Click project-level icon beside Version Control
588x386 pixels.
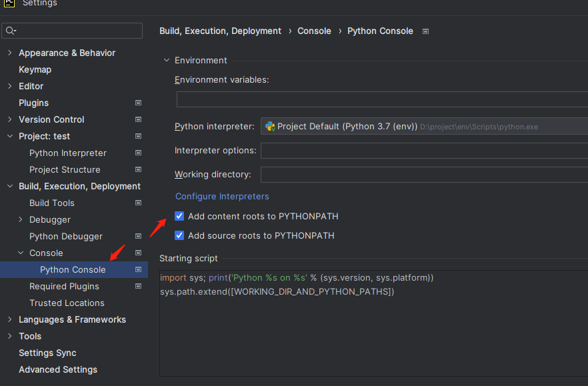click(x=138, y=119)
